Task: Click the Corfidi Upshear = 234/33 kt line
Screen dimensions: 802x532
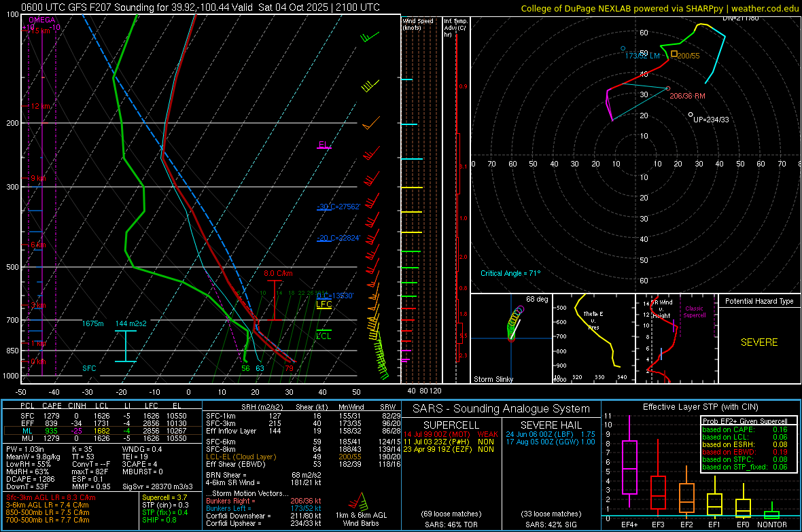Action: (264, 523)
